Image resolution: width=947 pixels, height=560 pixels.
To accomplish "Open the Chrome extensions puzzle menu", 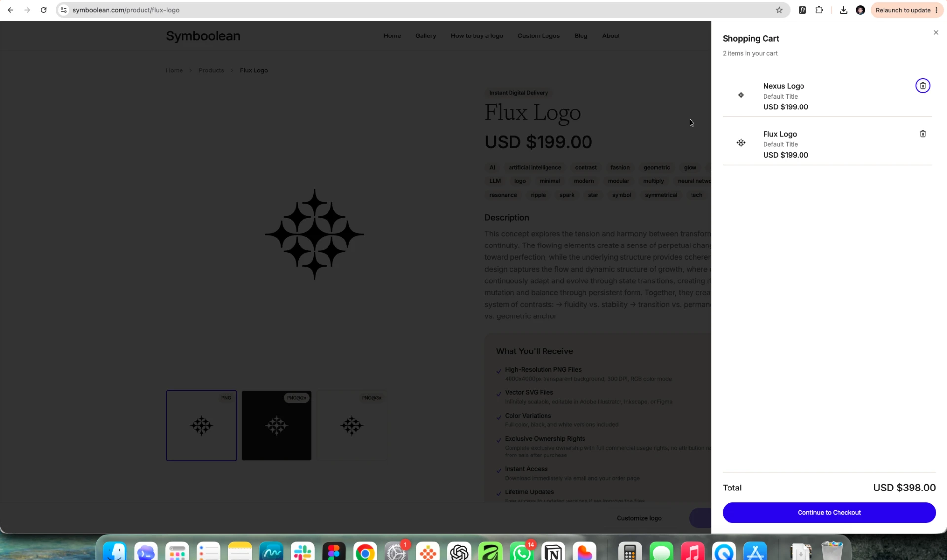I will tap(819, 10).
